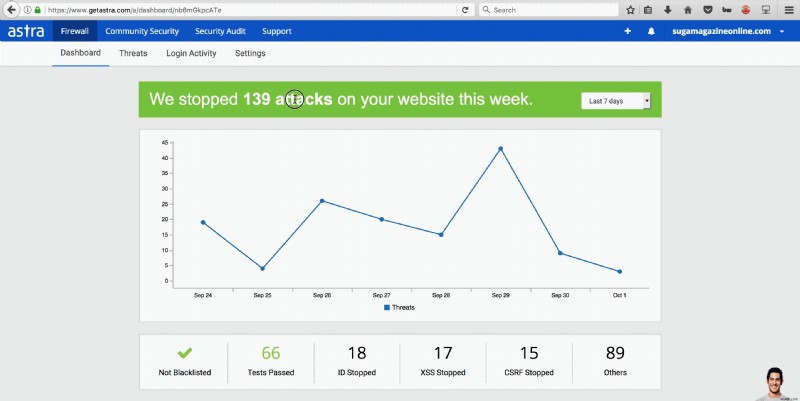
Task: Click the 'Sep 29' x-axis label
Action: 501,295
